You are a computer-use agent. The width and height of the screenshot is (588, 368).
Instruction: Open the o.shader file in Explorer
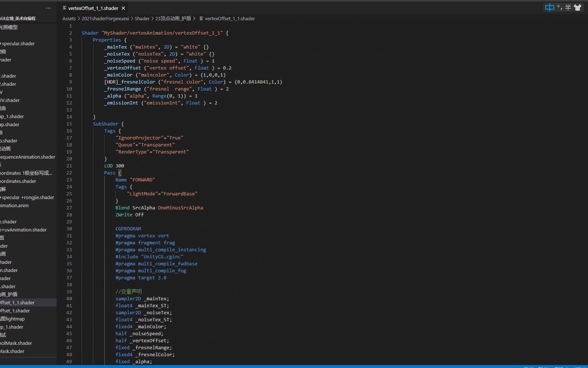9,141
